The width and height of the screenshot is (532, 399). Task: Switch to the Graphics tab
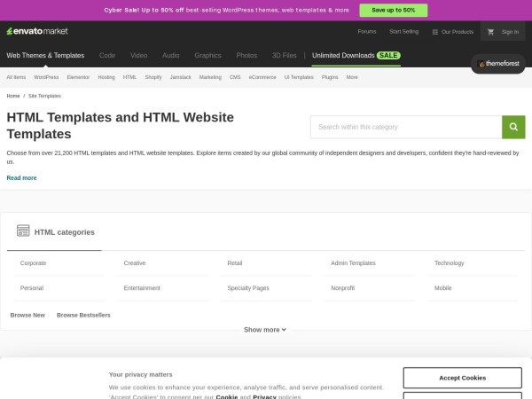[x=207, y=55]
